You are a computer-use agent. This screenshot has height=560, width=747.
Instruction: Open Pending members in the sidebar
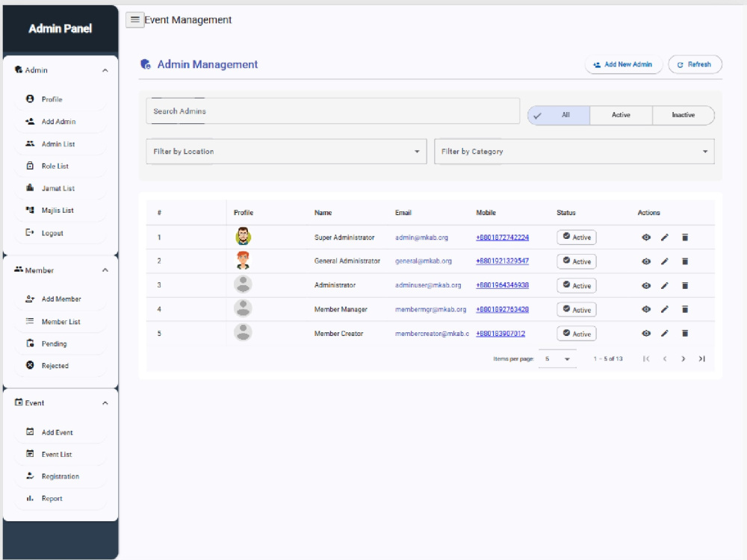(x=61, y=343)
